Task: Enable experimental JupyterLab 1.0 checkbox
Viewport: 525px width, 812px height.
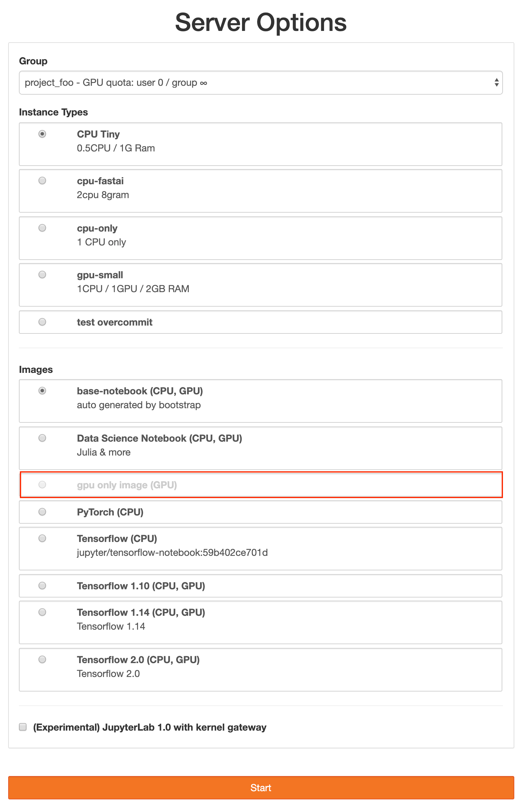Action: tap(23, 727)
